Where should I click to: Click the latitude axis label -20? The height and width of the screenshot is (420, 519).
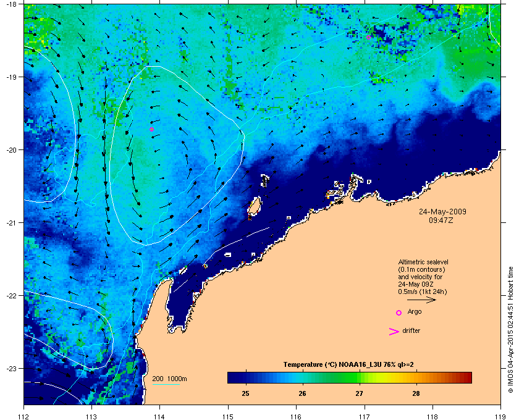[x=11, y=150]
